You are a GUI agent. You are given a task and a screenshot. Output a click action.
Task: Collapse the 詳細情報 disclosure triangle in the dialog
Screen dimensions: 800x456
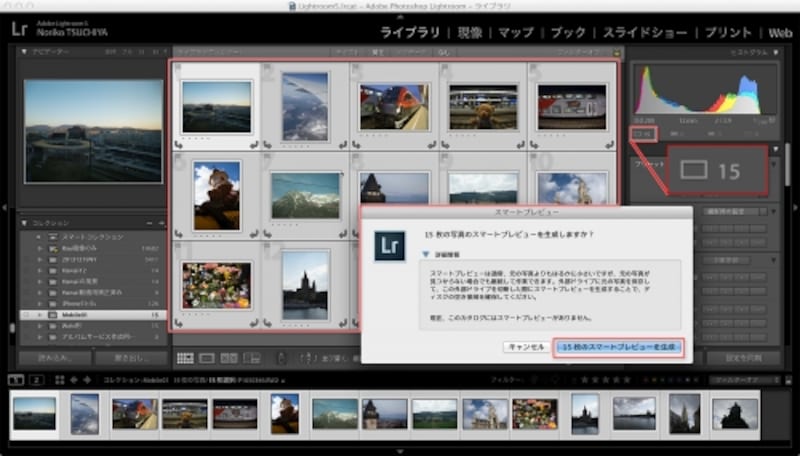point(426,254)
